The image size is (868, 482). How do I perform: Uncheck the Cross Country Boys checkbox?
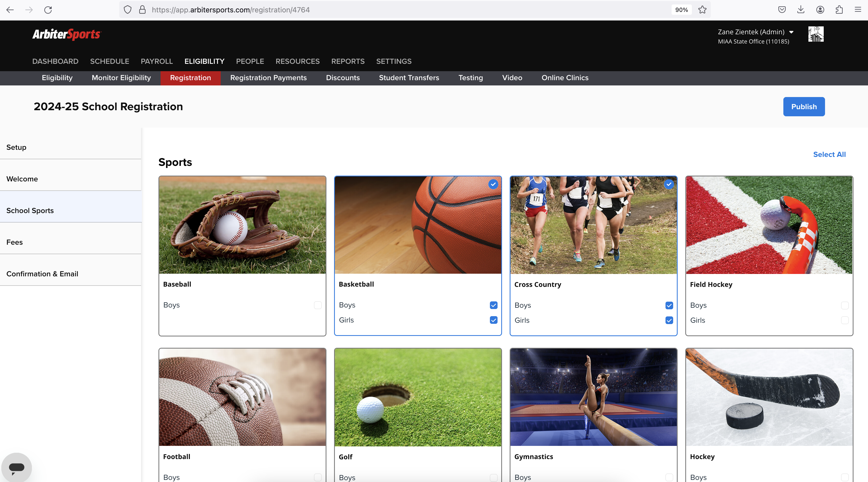pyautogui.click(x=669, y=305)
